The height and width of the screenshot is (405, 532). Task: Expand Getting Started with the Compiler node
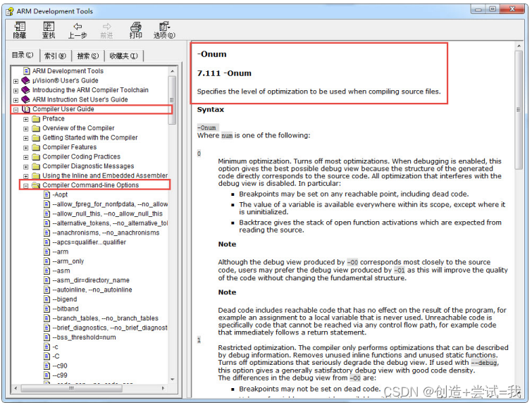[x=26, y=138]
